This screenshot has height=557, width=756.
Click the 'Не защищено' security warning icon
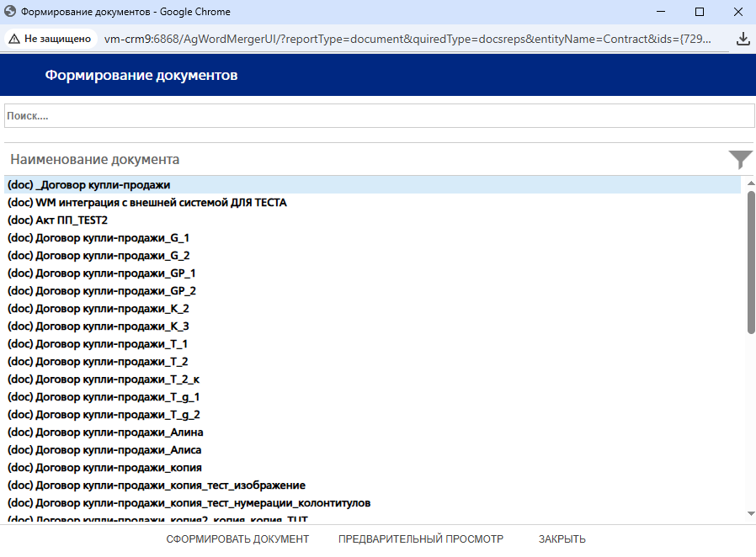point(14,39)
